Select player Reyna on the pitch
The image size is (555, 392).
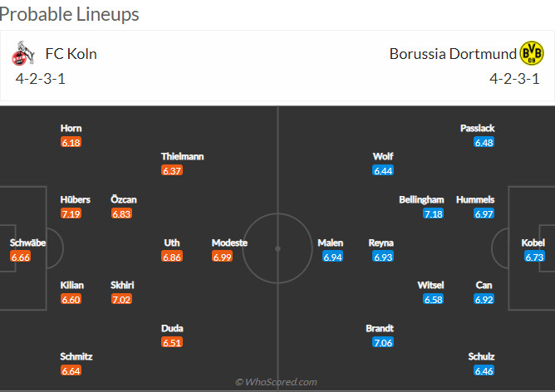click(x=381, y=243)
